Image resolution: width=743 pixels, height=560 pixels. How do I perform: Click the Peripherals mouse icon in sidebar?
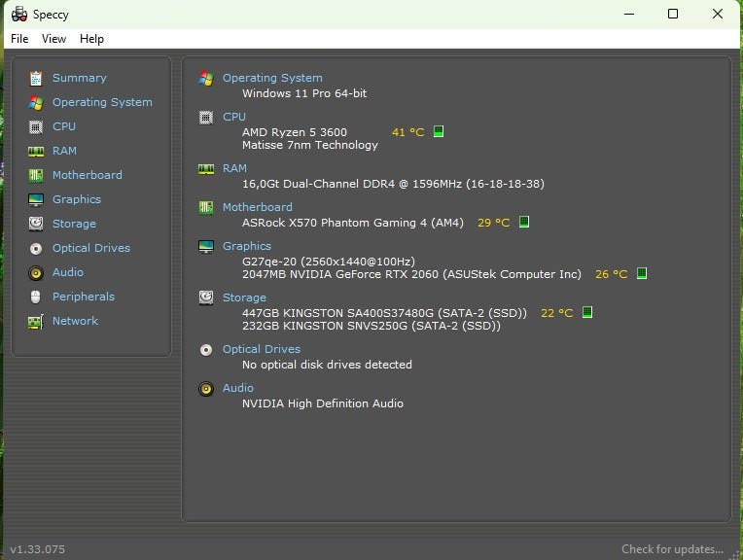coord(36,297)
